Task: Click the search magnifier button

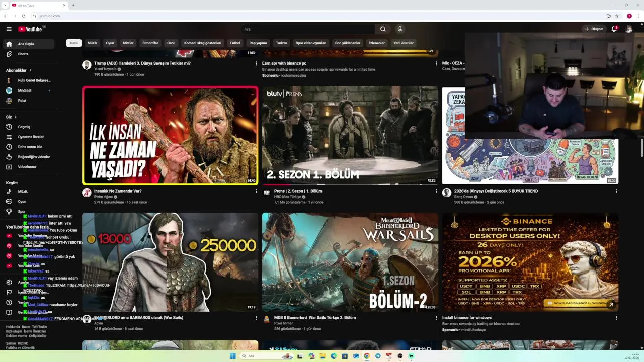Action: pos(383,29)
